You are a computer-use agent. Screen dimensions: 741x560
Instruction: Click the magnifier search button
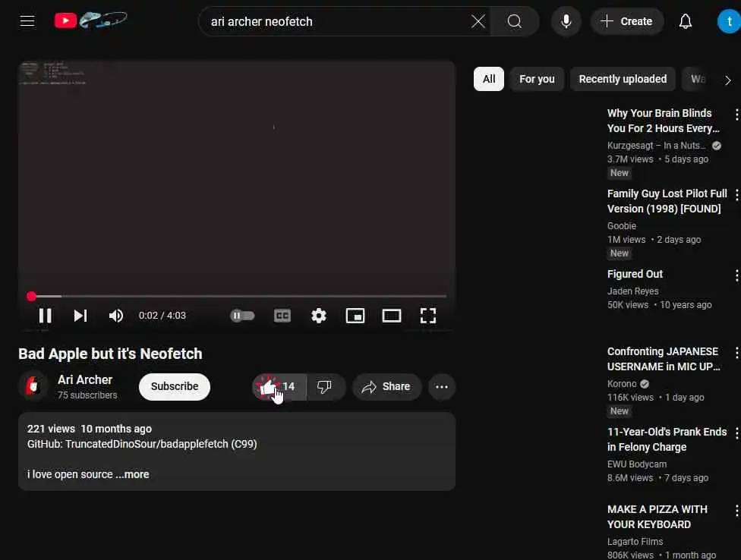[x=514, y=21]
